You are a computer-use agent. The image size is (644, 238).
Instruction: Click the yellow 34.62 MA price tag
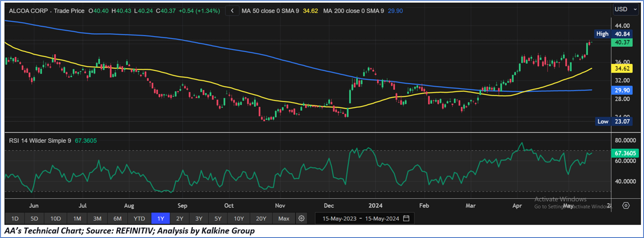coord(622,68)
